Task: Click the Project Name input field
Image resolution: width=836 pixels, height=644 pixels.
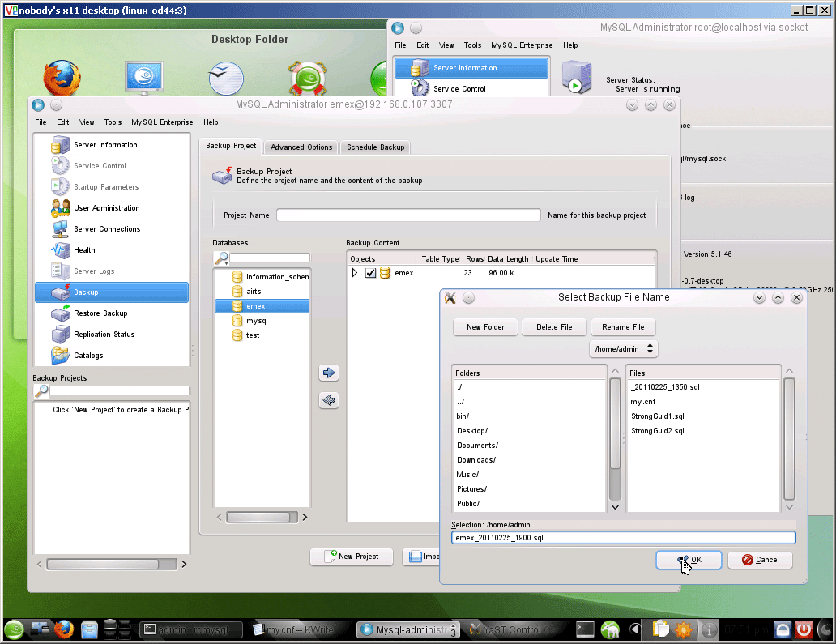Action: 408,215
